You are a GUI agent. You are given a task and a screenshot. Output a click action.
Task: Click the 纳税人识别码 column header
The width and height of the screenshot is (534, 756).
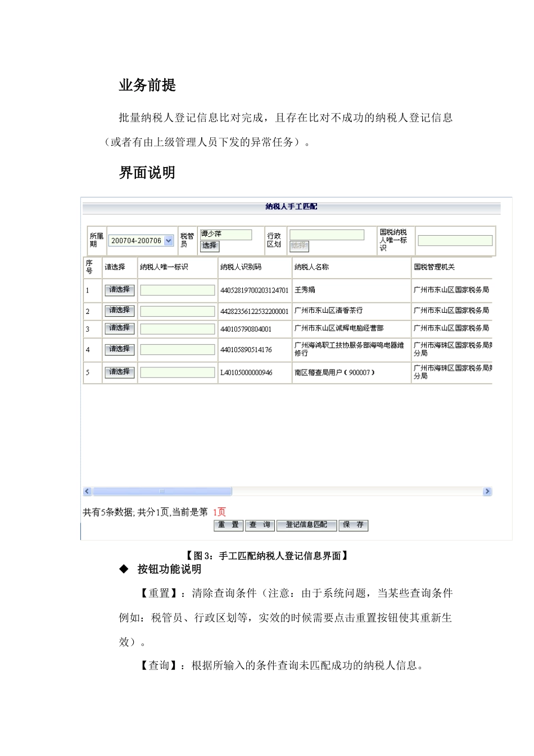tap(241, 267)
